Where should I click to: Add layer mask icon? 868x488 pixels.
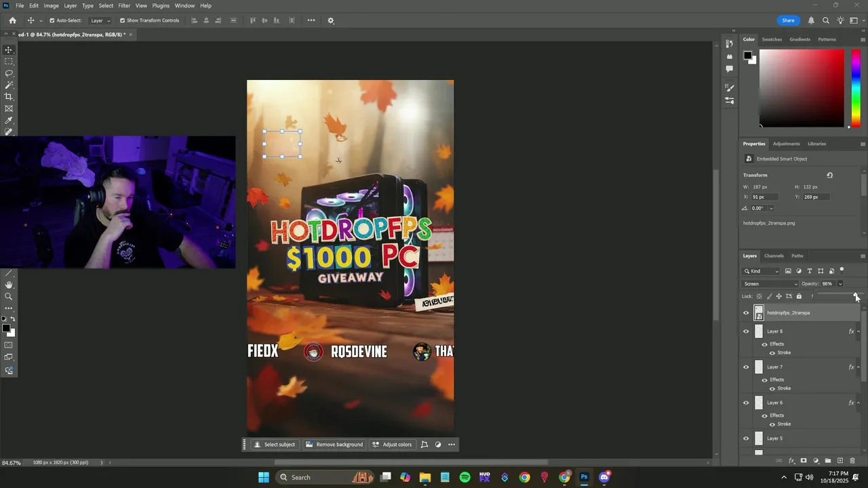[x=804, y=461]
